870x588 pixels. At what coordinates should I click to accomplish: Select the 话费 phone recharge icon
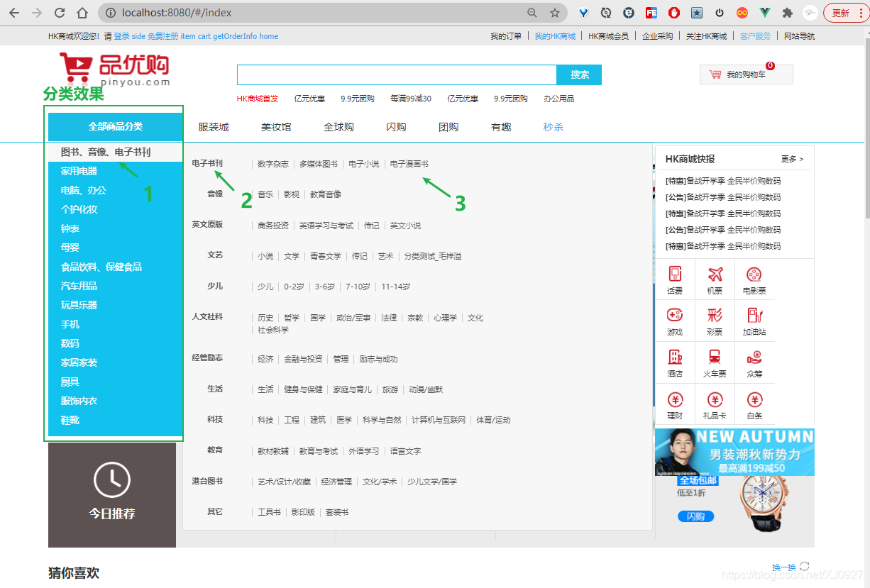675,278
